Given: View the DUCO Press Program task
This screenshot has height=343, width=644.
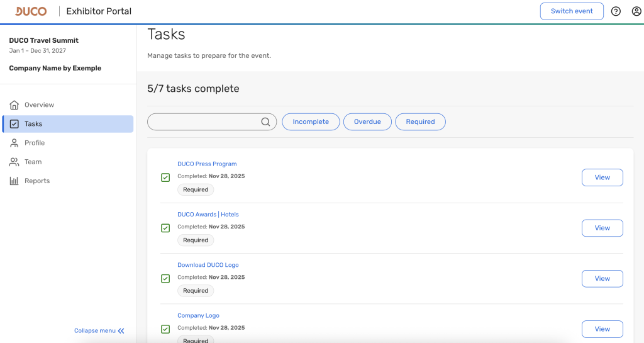Looking at the screenshot, I should tap(602, 177).
